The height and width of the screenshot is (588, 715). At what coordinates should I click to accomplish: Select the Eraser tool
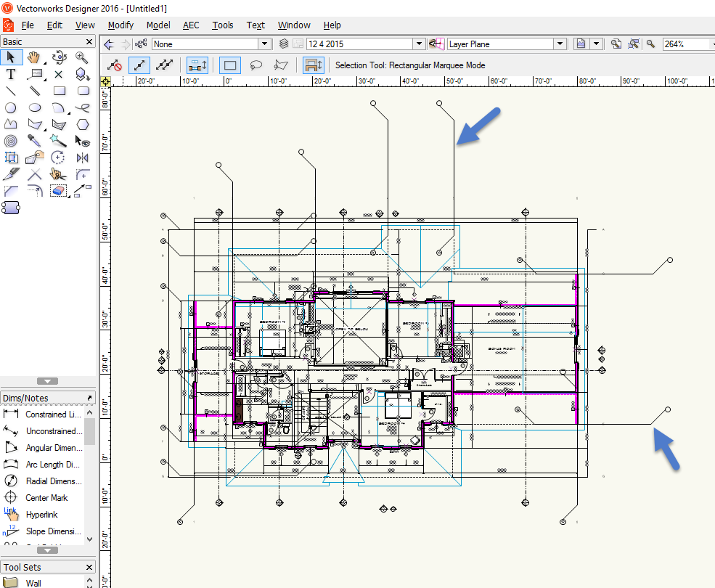point(59,191)
